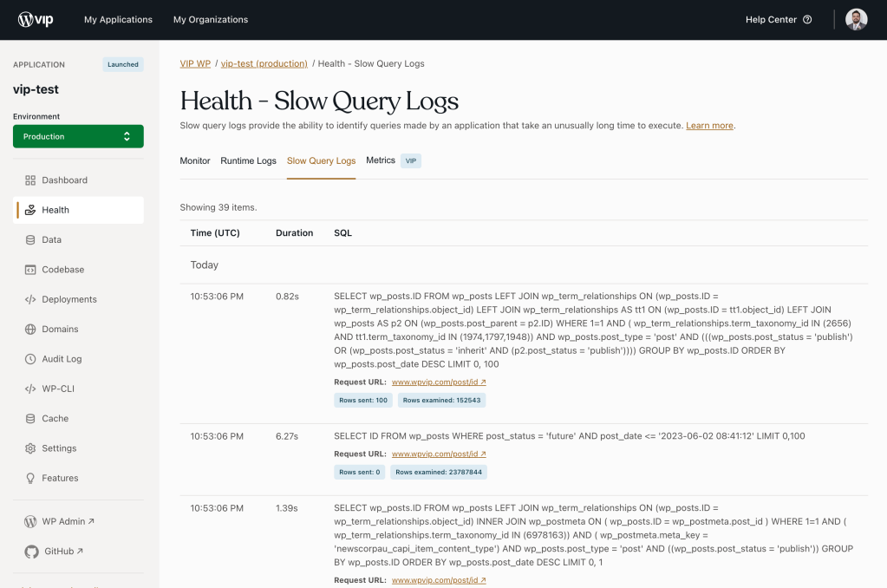Click the WP-CLI code icon
The image size is (887, 588).
click(x=30, y=389)
